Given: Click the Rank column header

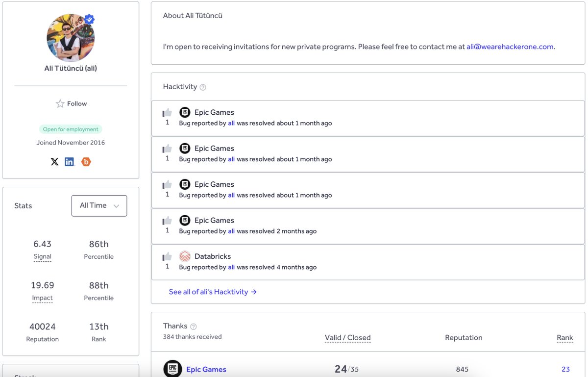Looking at the screenshot, I should 565,337.
